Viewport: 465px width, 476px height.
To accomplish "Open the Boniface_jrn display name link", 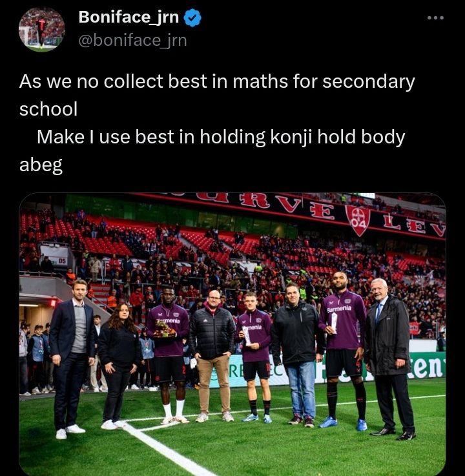I will pos(129,17).
